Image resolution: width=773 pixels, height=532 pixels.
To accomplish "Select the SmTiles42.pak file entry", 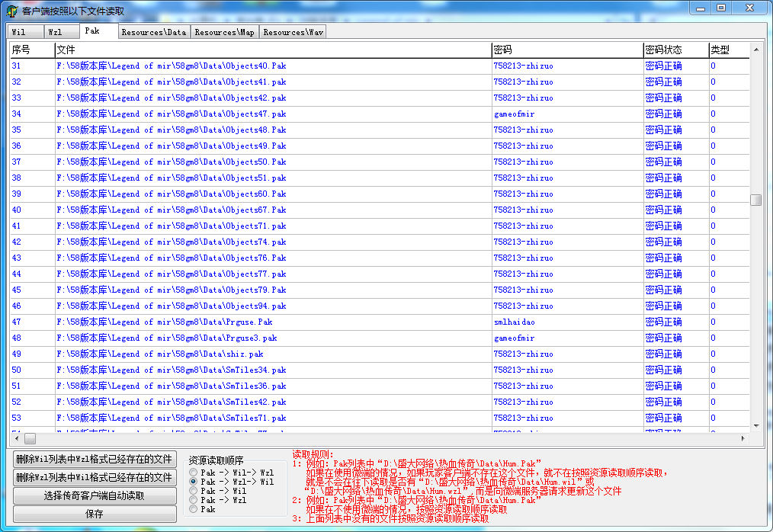I will [x=380, y=402].
